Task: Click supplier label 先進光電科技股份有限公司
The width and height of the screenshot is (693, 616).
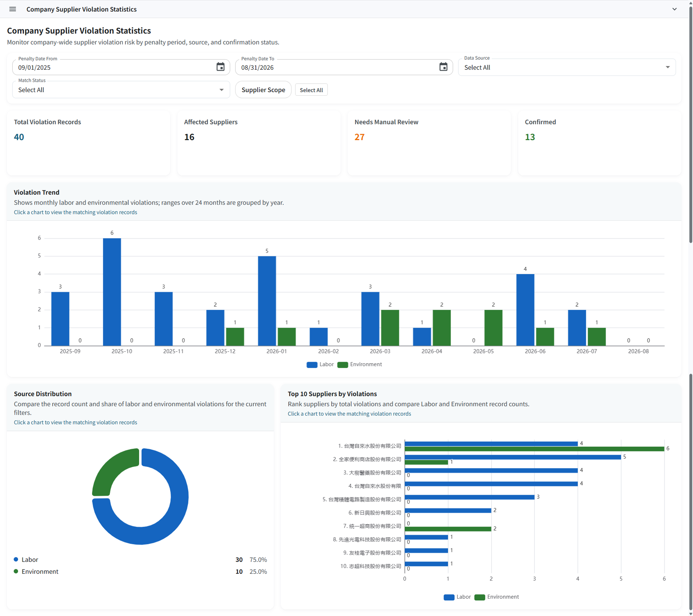Action: [367, 539]
